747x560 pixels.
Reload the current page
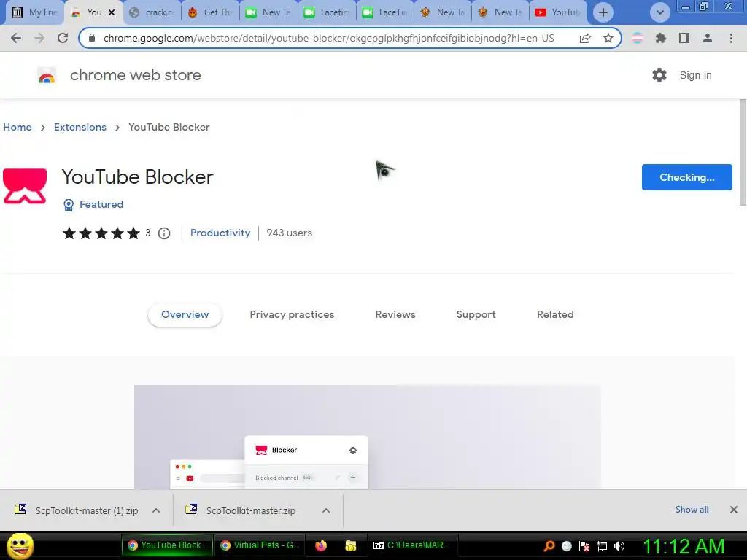(x=63, y=38)
